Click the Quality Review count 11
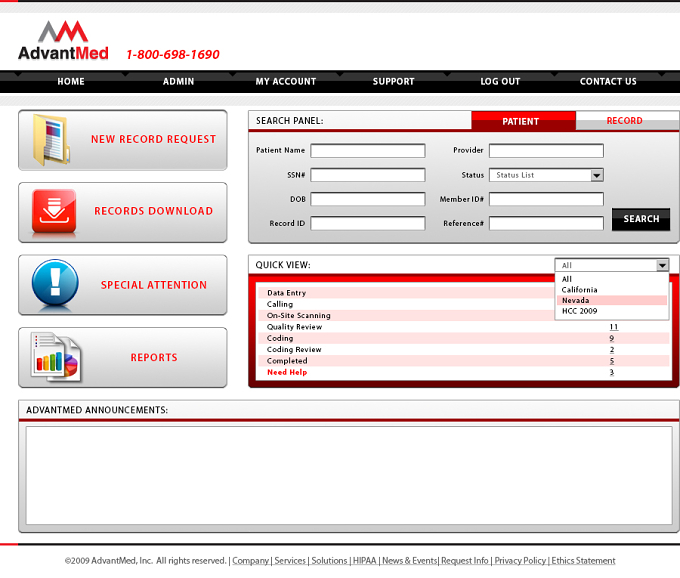This screenshot has width=680, height=578. (613, 327)
